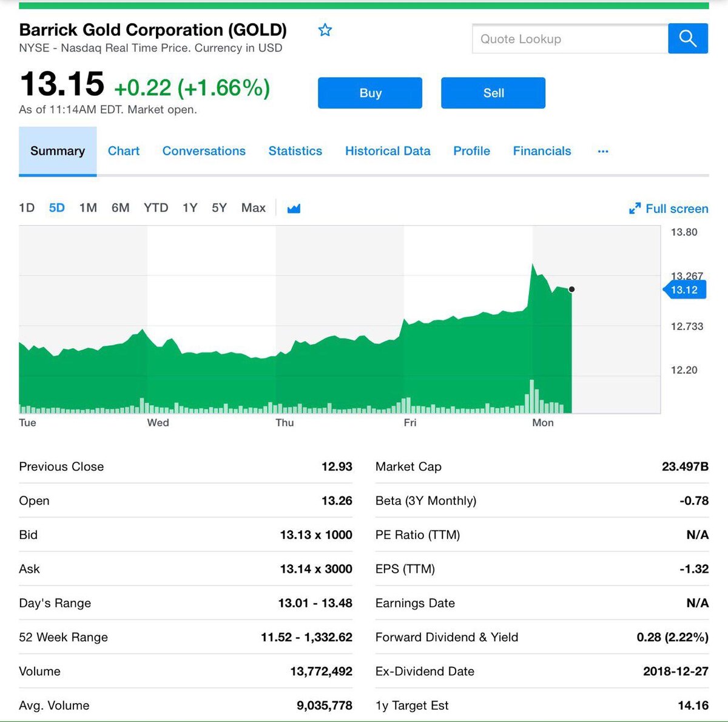The height and width of the screenshot is (722, 728).
Task: Select the 5D chart range
Action: pyautogui.click(x=57, y=208)
